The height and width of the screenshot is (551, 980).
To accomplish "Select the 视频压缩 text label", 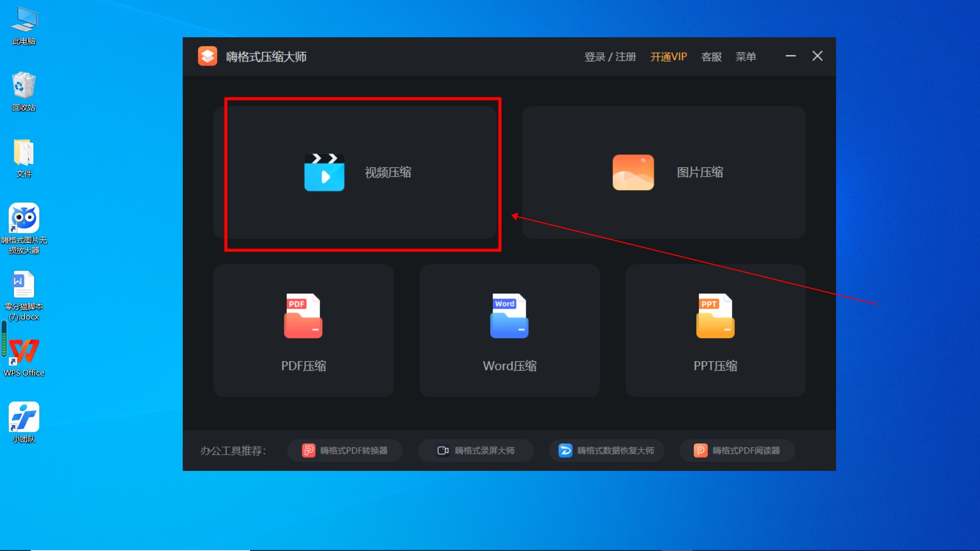I will click(388, 172).
